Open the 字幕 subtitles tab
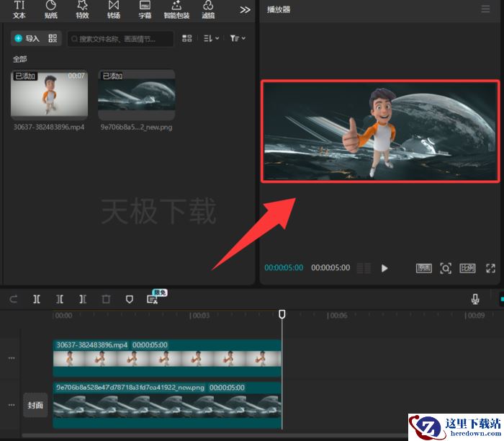This screenshot has width=504, height=441. 145,9
